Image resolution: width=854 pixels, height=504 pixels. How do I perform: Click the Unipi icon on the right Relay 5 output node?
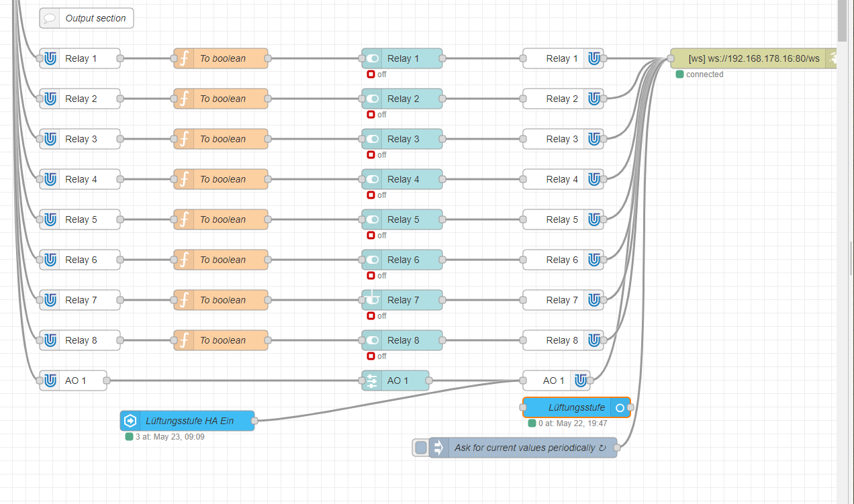coord(594,219)
